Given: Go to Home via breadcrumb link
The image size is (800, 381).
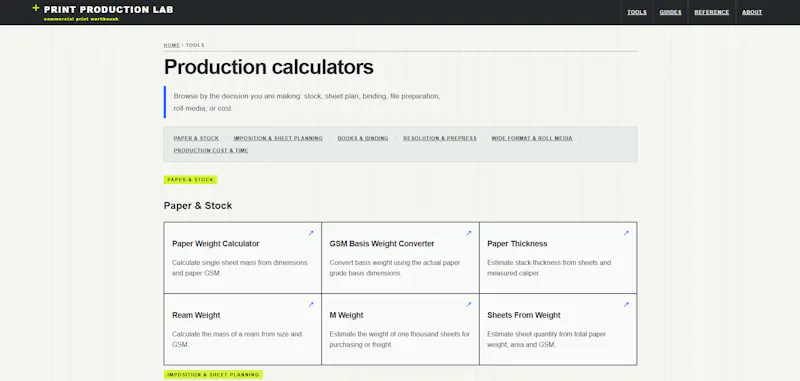Looking at the screenshot, I should [171, 45].
